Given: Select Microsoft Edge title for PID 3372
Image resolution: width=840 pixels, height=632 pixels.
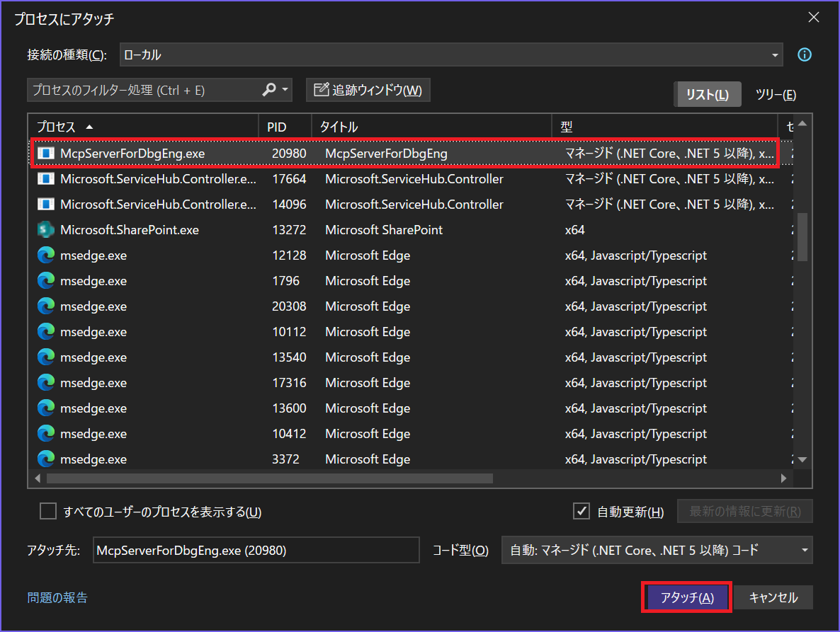Looking at the screenshot, I should click(368, 459).
